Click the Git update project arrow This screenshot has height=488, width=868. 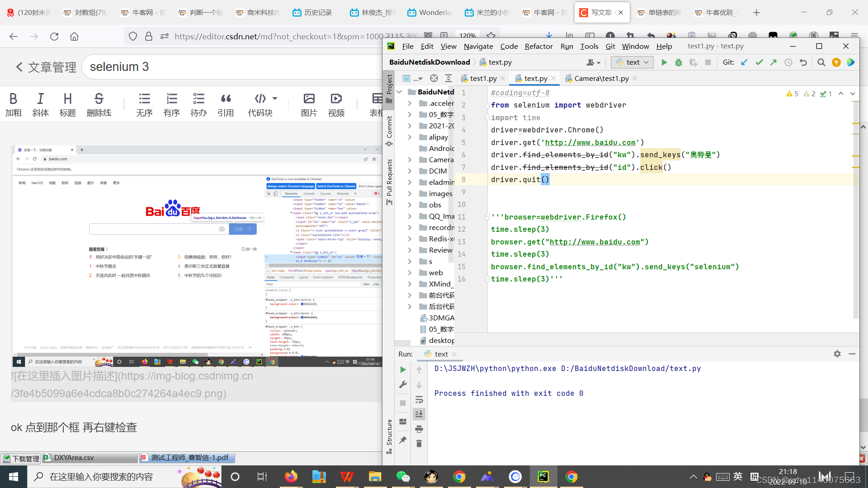[x=745, y=62]
